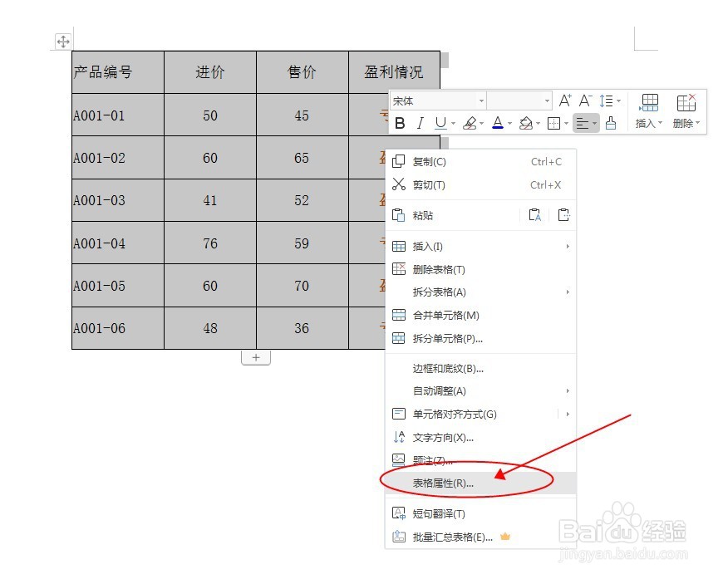The height and width of the screenshot is (579, 728).
Task: Open shading color dropdown arrow
Action: coord(539,124)
